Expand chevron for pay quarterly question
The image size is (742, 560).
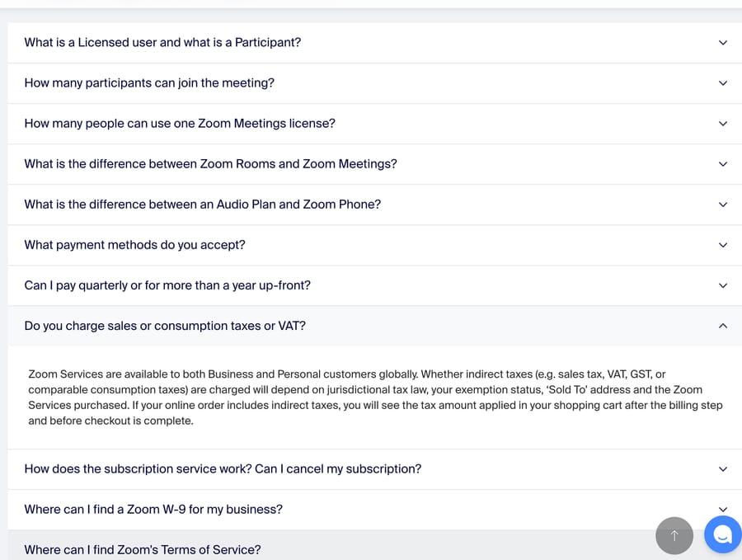point(722,285)
